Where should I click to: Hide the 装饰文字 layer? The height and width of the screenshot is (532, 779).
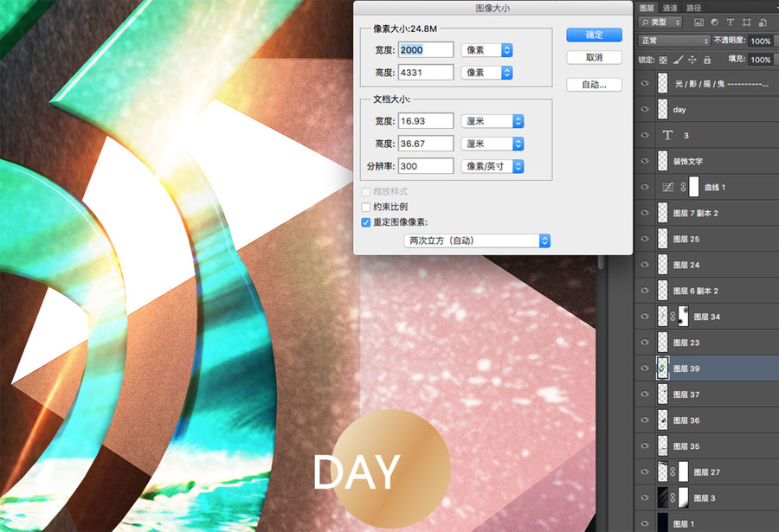[x=645, y=161]
